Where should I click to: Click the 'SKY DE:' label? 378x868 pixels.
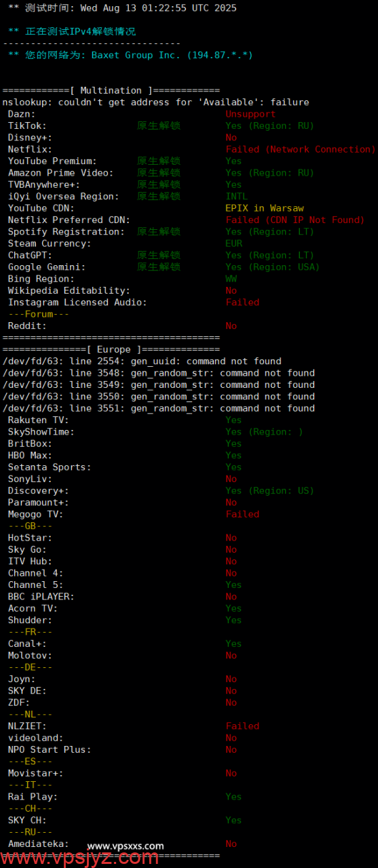pos(27,691)
